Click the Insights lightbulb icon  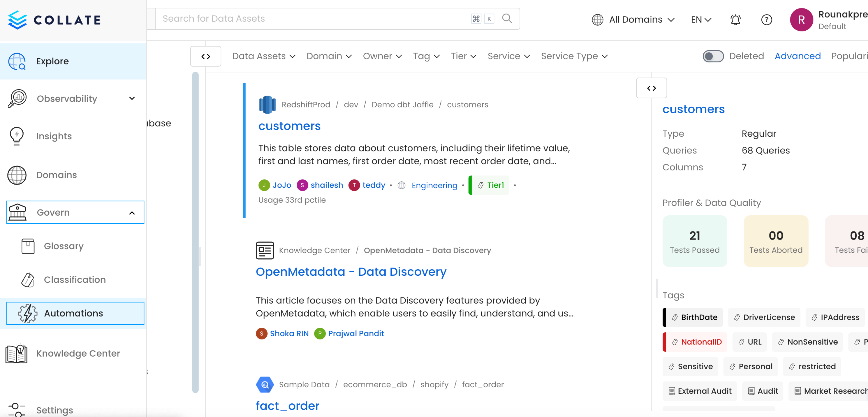(x=17, y=136)
